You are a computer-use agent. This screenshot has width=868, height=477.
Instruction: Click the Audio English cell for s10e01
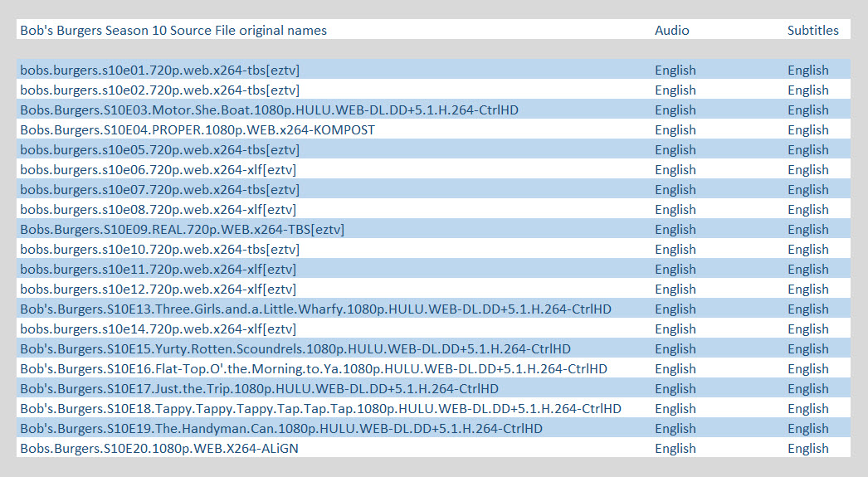(x=675, y=71)
